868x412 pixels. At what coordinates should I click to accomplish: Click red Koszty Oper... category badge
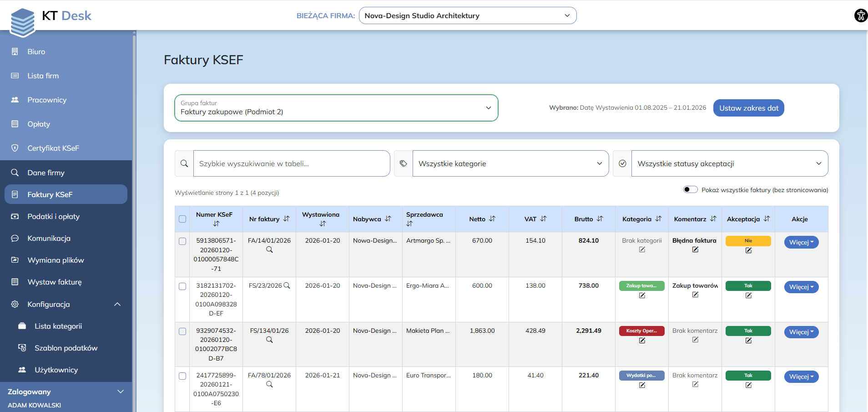pos(641,331)
